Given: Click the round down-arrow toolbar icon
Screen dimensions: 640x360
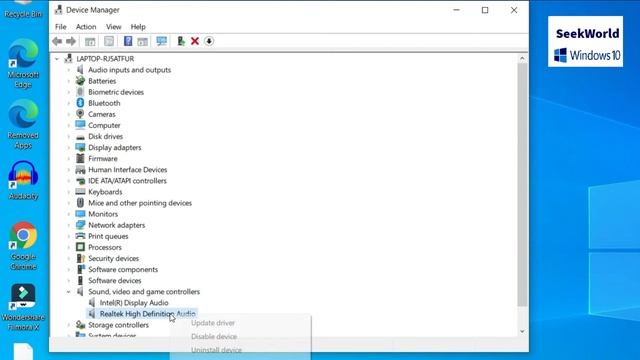Looking at the screenshot, I should click(x=209, y=41).
